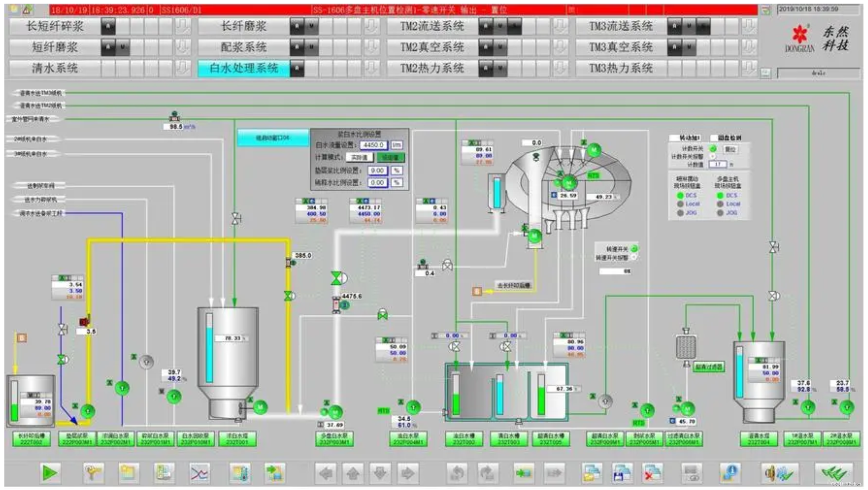Click the triple green checkmark acknowledge icon
Image resolution: width=868 pixels, height=490 pixels.
(834, 474)
